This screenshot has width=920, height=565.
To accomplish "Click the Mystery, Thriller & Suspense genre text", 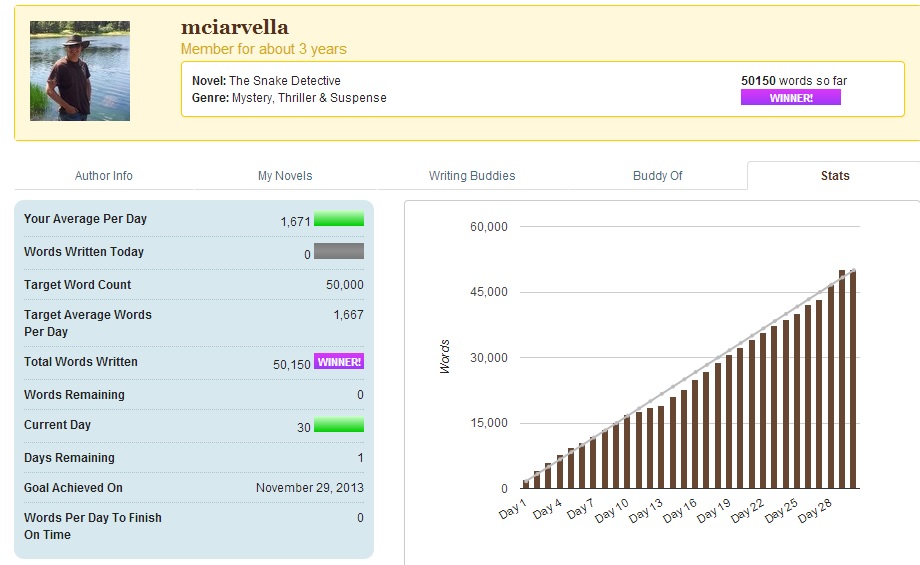I will tap(309, 98).
